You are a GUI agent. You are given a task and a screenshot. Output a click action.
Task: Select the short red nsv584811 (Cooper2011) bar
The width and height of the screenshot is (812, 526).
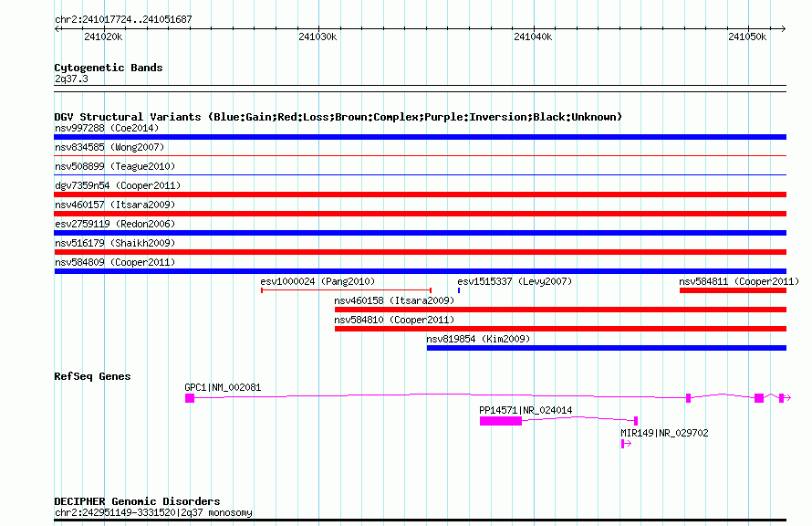pos(733,290)
